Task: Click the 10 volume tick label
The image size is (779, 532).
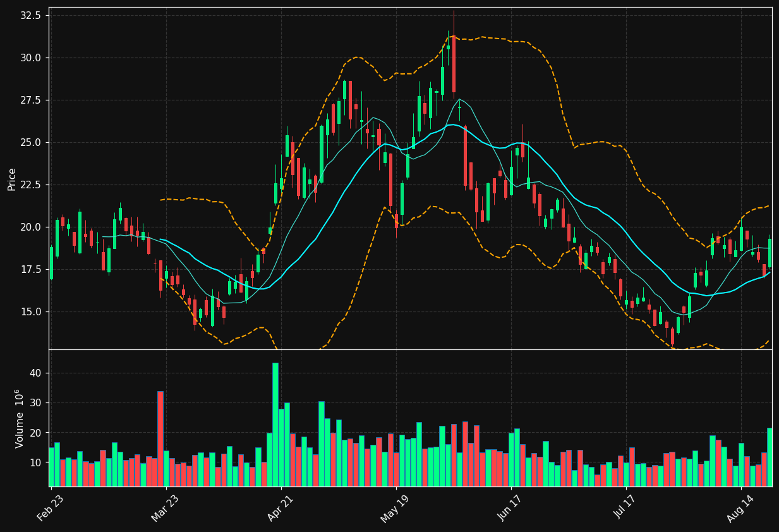Action: (35, 462)
